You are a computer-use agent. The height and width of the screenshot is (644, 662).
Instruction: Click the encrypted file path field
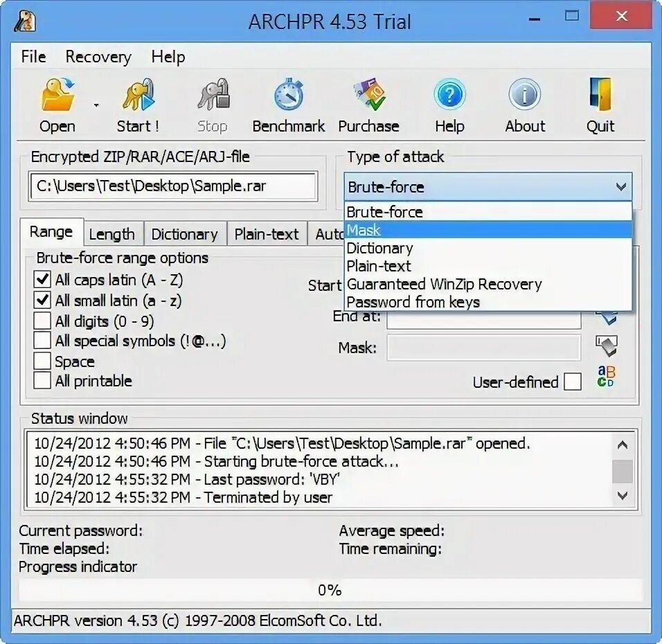click(x=173, y=186)
